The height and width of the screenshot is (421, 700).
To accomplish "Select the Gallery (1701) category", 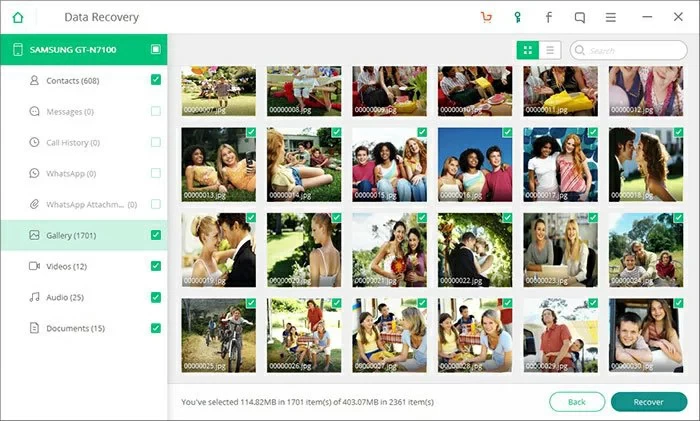I will coord(70,235).
